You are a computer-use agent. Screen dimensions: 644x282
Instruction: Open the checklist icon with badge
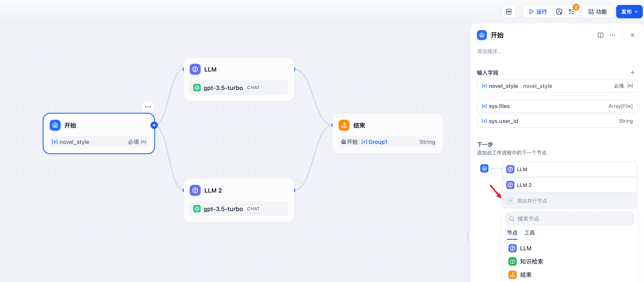click(x=572, y=12)
